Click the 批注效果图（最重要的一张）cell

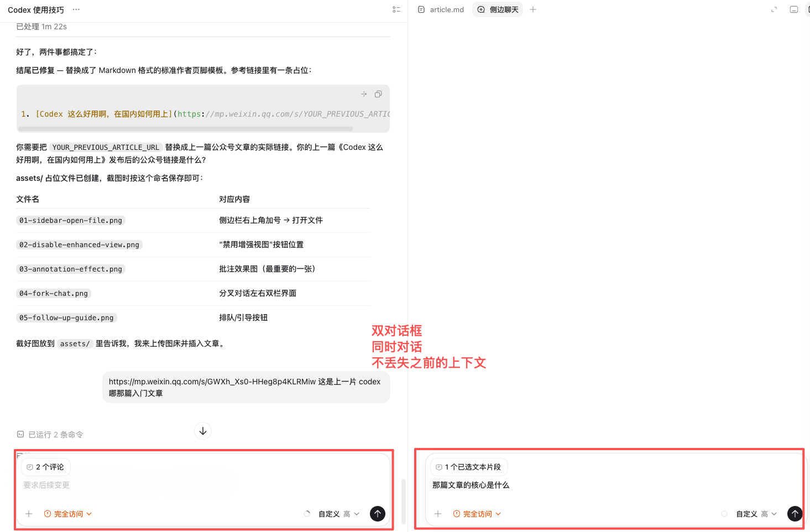(x=267, y=269)
